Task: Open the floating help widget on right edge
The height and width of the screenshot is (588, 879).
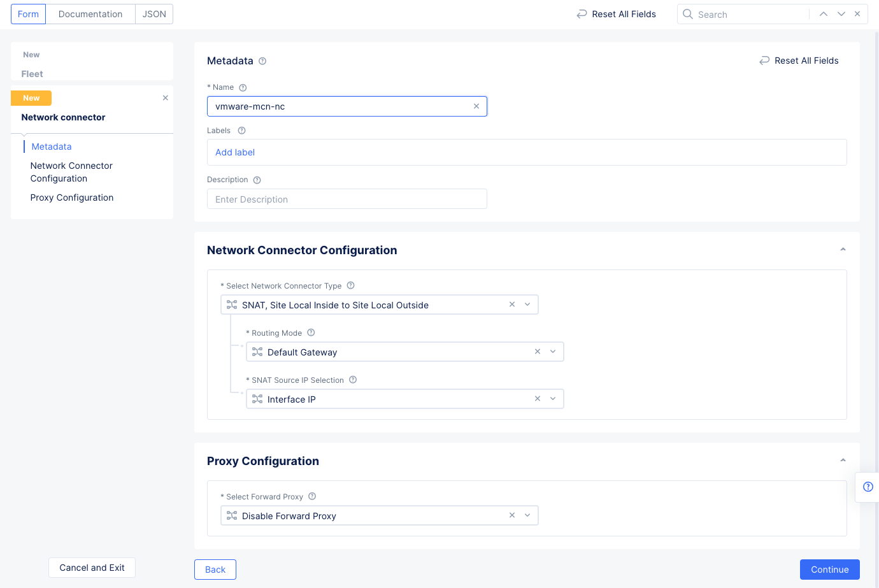Action: (x=868, y=487)
